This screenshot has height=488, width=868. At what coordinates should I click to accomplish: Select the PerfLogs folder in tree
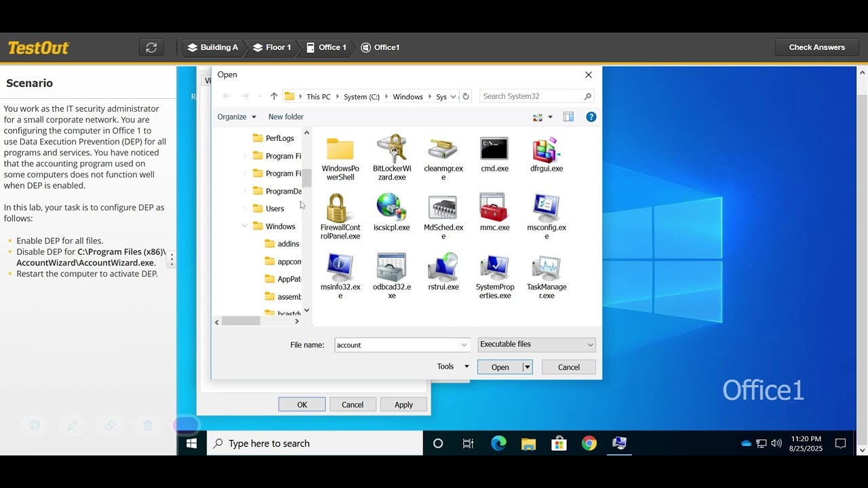pos(273,138)
